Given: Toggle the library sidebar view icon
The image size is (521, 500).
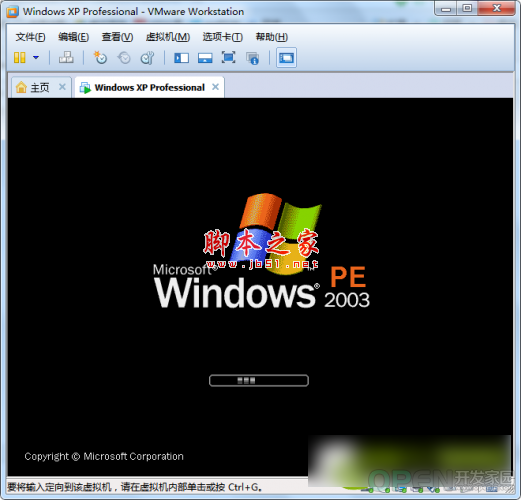Looking at the screenshot, I should 181,58.
